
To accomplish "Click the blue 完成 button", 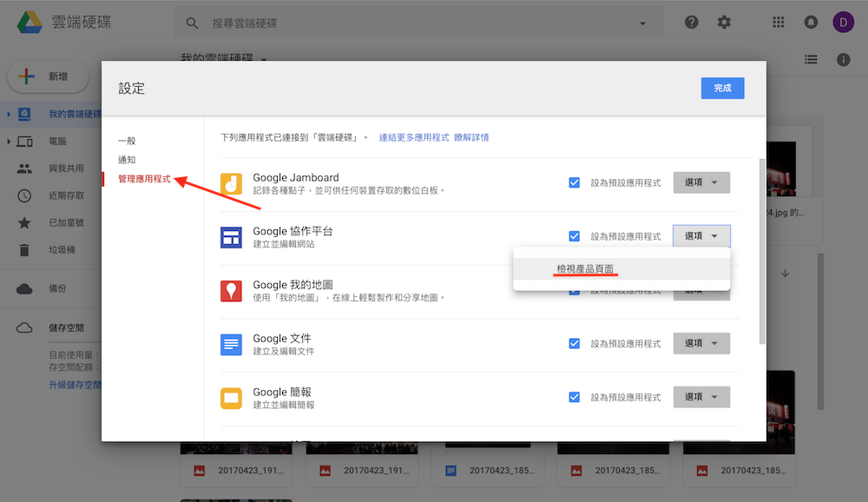I will [x=722, y=88].
